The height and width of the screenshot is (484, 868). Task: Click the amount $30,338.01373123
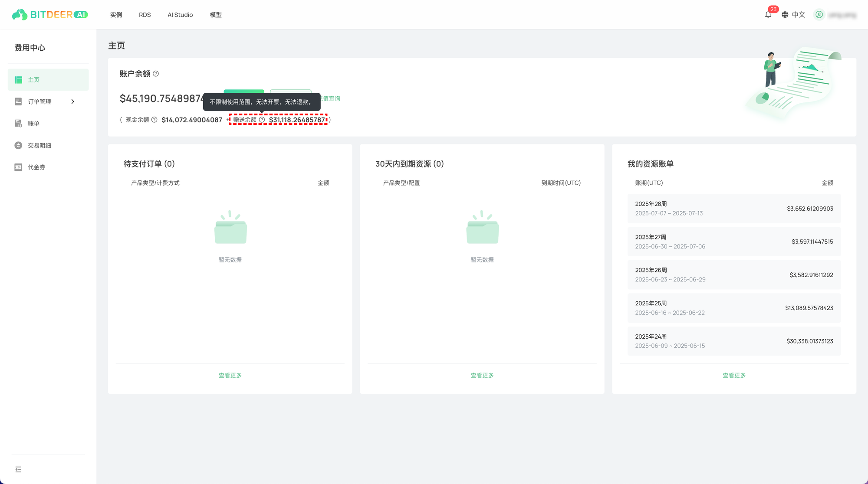809,341
